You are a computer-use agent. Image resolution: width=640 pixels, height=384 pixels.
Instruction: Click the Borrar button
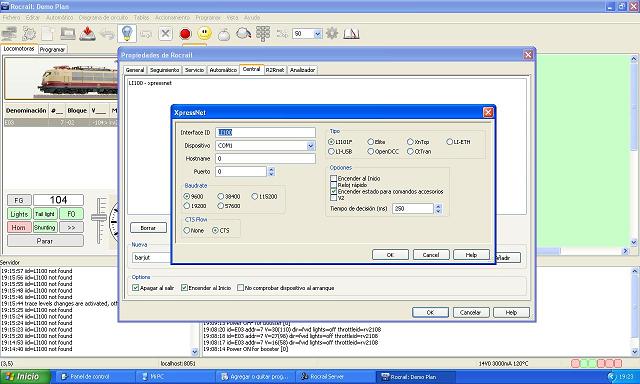[x=148, y=228]
